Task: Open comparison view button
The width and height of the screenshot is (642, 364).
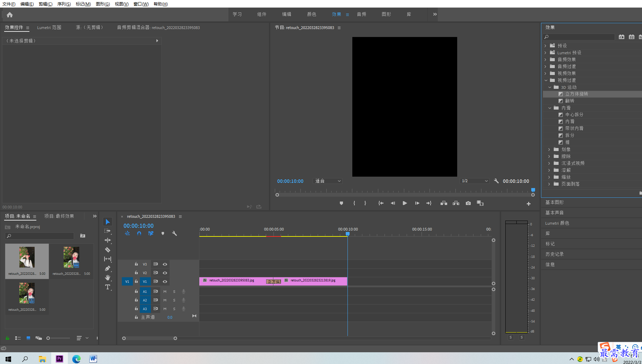Action: pyautogui.click(x=480, y=203)
